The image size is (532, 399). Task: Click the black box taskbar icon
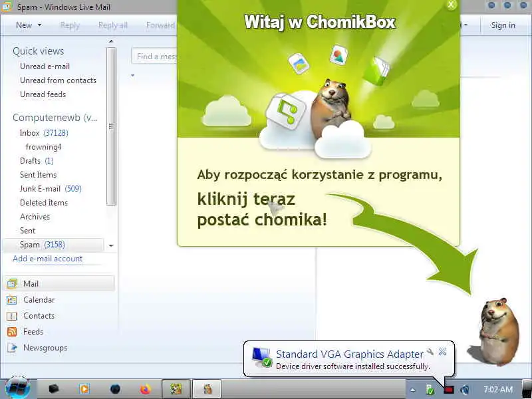coord(54,388)
